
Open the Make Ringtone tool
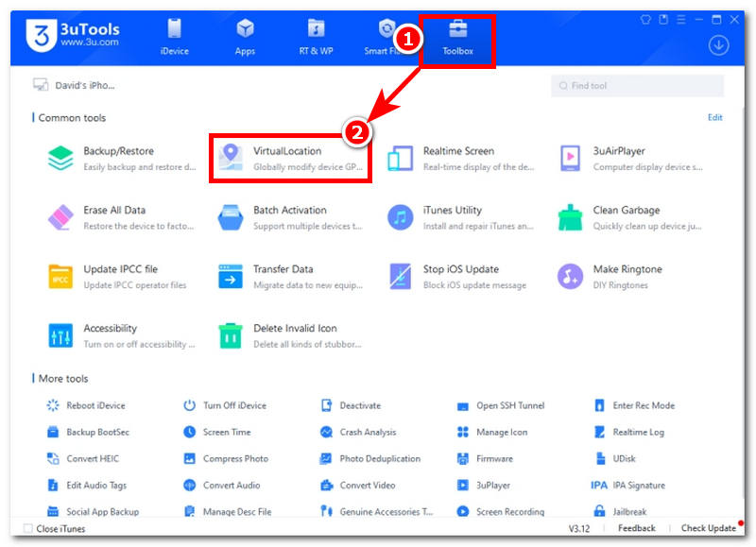point(627,276)
